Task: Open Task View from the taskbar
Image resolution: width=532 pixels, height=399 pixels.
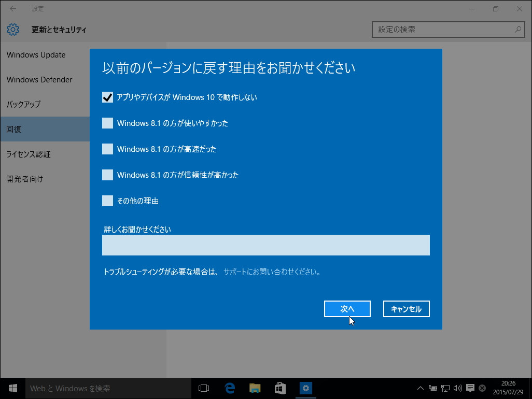Action: [203, 388]
